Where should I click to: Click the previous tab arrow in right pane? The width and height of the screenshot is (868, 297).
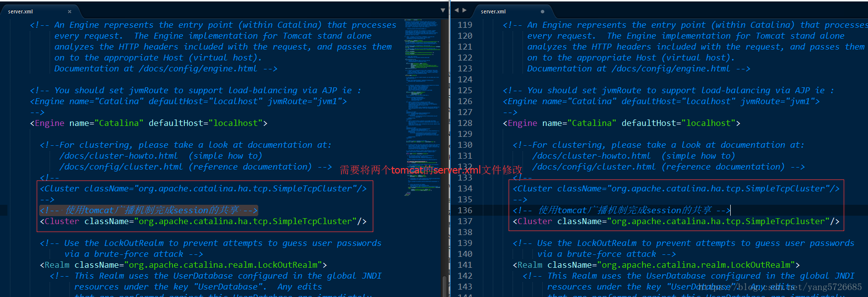click(x=457, y=10)
